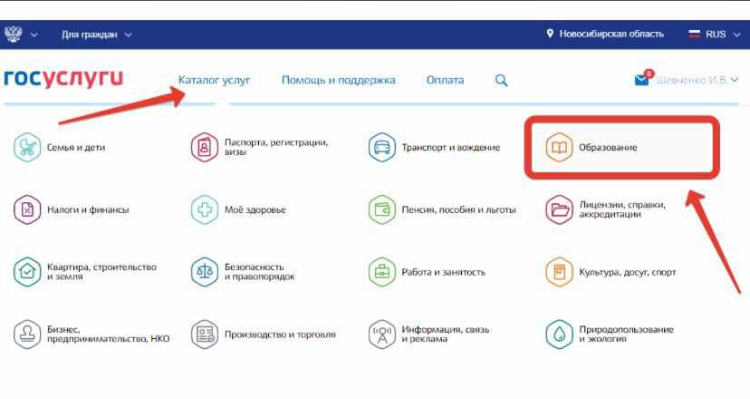Click the wallet icon for Пенсия, пособия и льготы
The height and width of the screenshot is (399, 750).
(x=382, y=210)
